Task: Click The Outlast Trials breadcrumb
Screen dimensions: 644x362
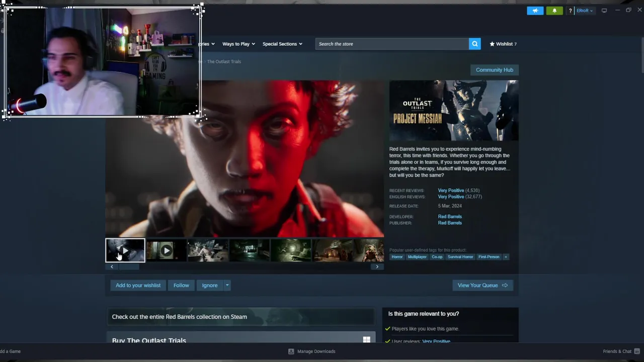Action: [x=224, y=61]
